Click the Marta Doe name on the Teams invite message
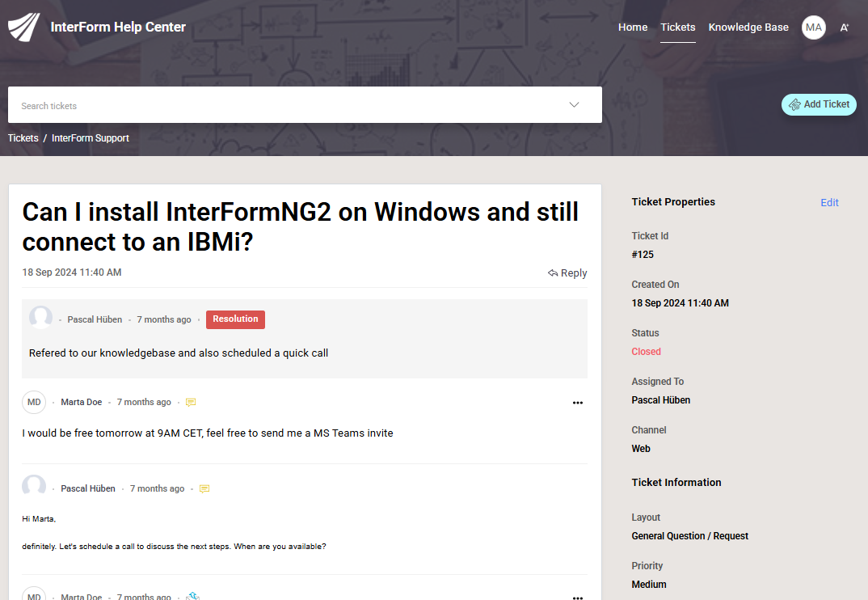The width and height of the screenshot is (868, 600). pos(82,402)
